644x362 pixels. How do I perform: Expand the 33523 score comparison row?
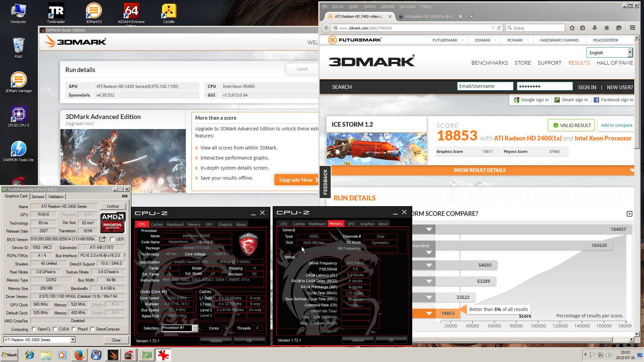[429, 297]
